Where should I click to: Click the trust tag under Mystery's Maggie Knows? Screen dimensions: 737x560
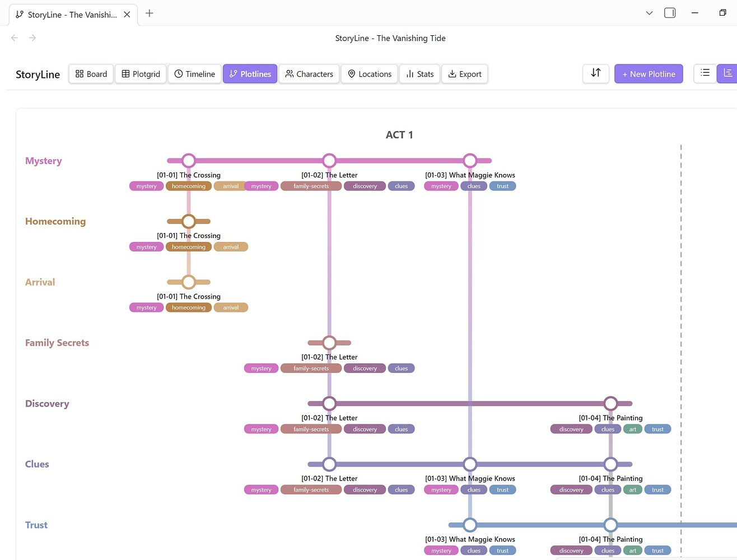pos(503,186)
